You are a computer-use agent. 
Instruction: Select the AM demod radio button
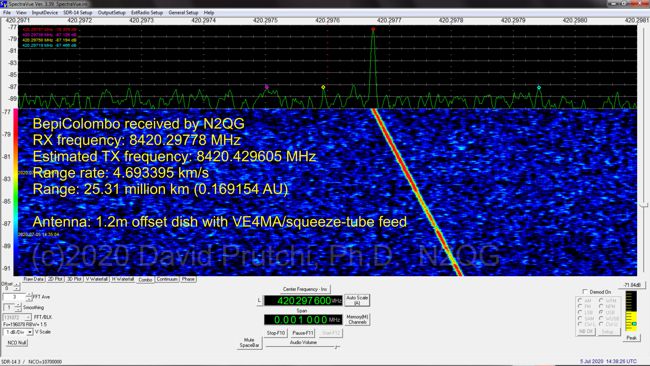(x=580, y=301)
